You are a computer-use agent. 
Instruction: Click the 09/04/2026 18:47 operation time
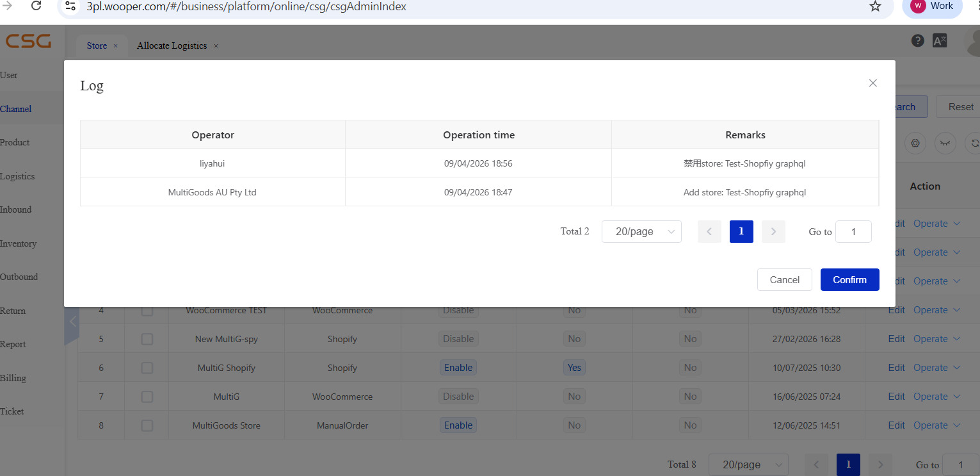click(x=478, y=192)
